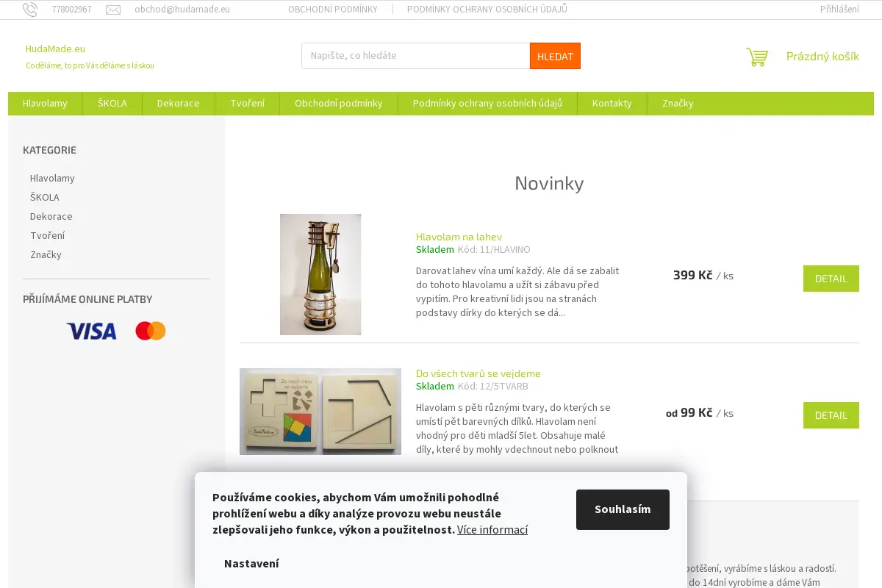Screen dimensions: 882x588
Task: Open DETAIL for Hlavolam na lahev
Action: (831, 279)
